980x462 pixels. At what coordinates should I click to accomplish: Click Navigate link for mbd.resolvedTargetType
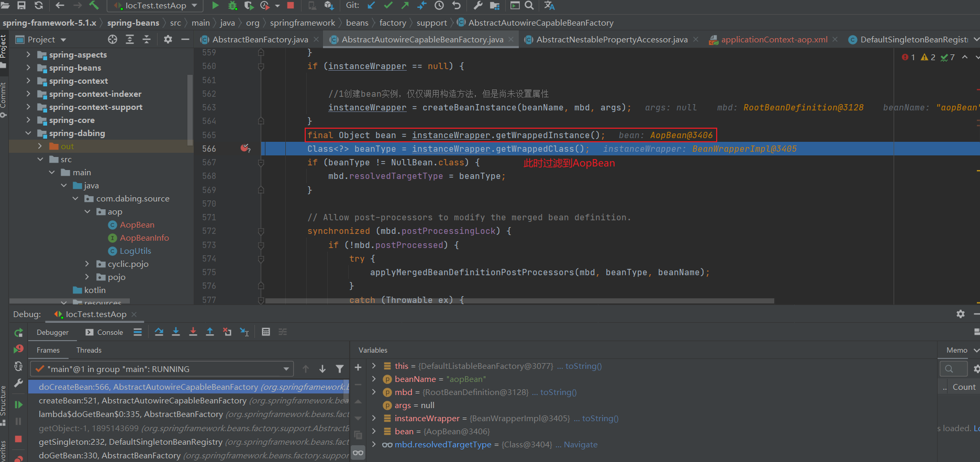pos(581,444)
